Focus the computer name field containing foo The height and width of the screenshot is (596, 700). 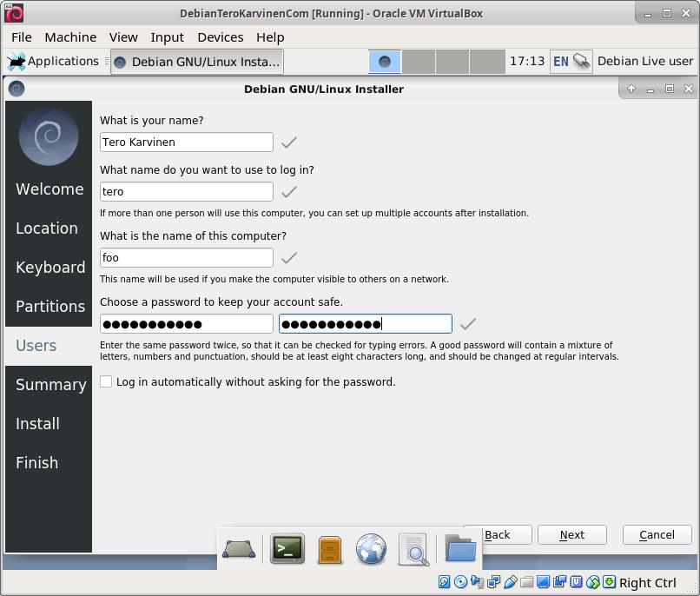186,258
